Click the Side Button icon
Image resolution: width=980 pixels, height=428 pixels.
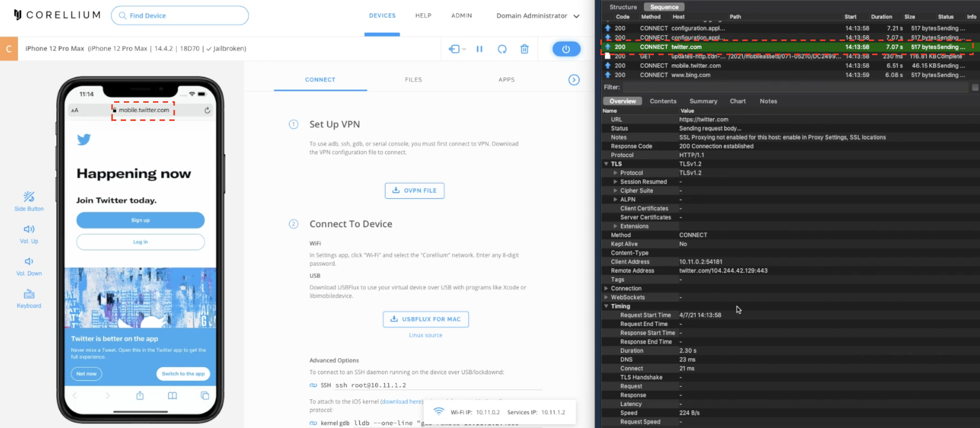click(x=29, y=196)
